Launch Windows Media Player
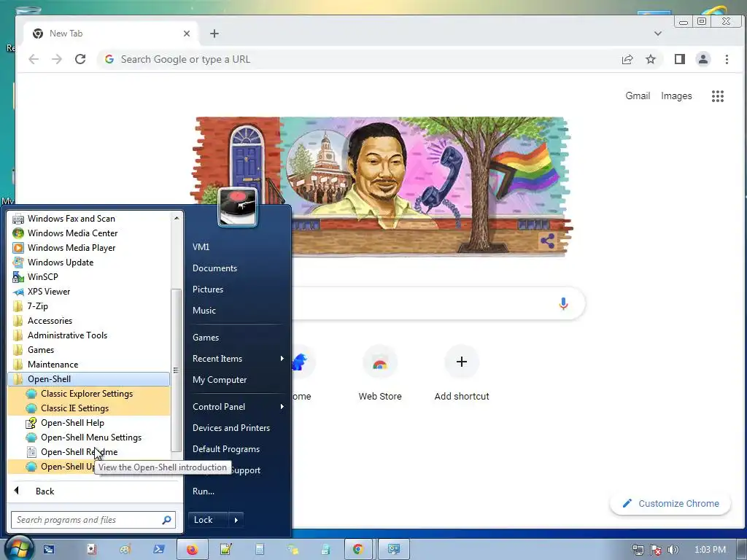Screen dimensions: 747x560 point(89,248)
